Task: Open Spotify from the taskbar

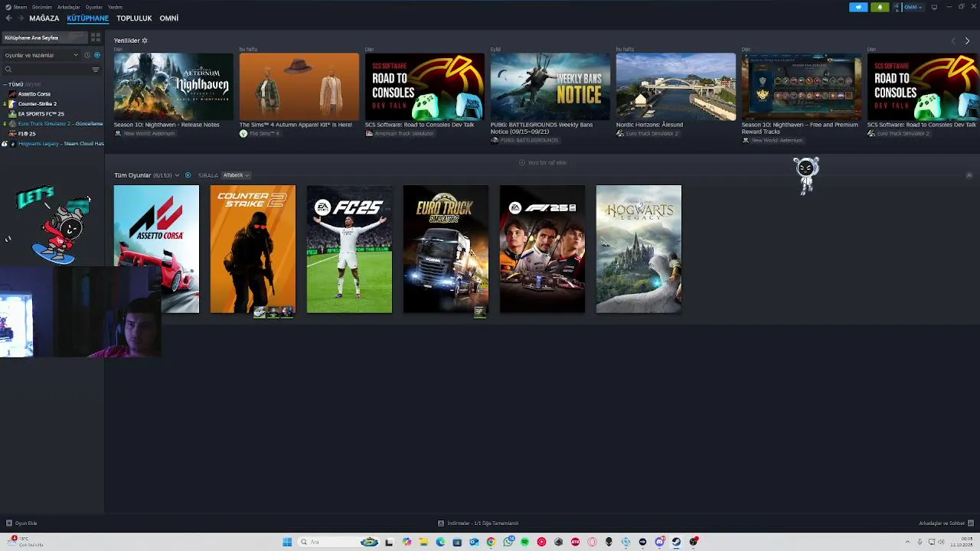Action: [524, 542]
